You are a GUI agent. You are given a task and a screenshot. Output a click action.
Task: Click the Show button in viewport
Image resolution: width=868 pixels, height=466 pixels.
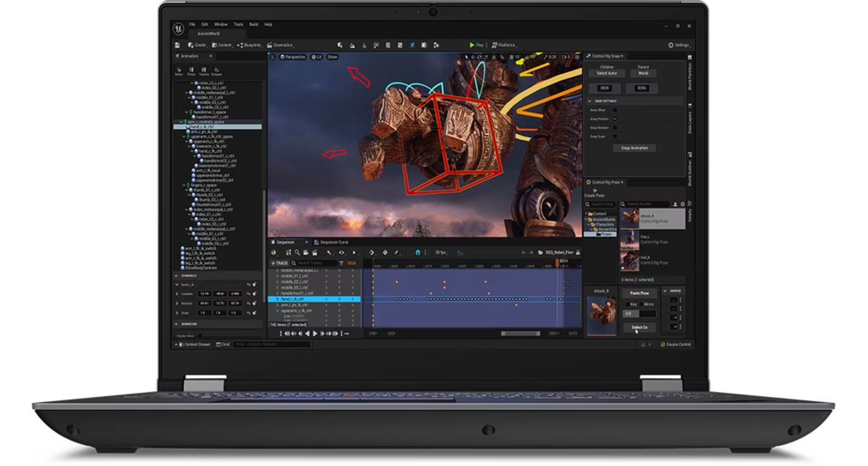pos(333,57)
